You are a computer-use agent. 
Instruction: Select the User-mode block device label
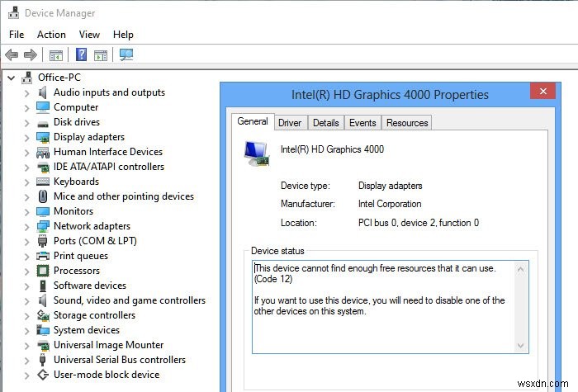tap(107, 375)
